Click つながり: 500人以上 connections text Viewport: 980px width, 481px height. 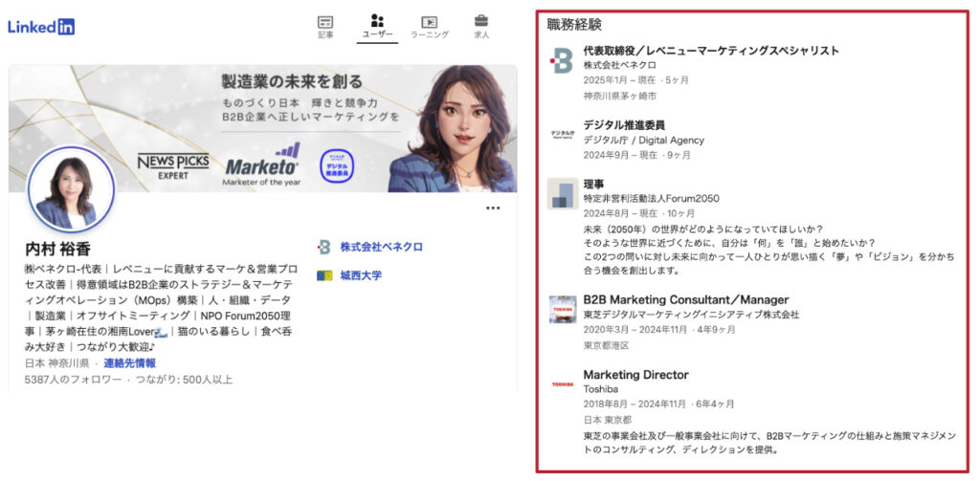pos(185,380)
